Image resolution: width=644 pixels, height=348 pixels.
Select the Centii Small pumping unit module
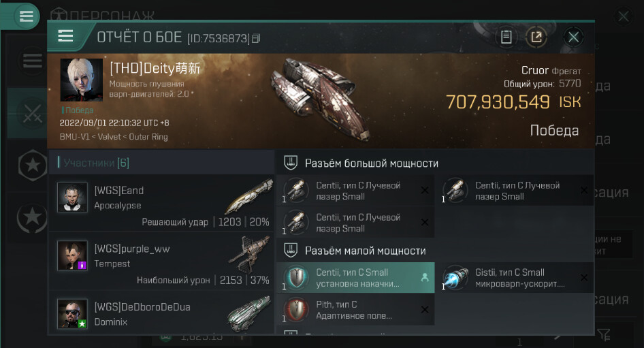(x=355, y=278)
